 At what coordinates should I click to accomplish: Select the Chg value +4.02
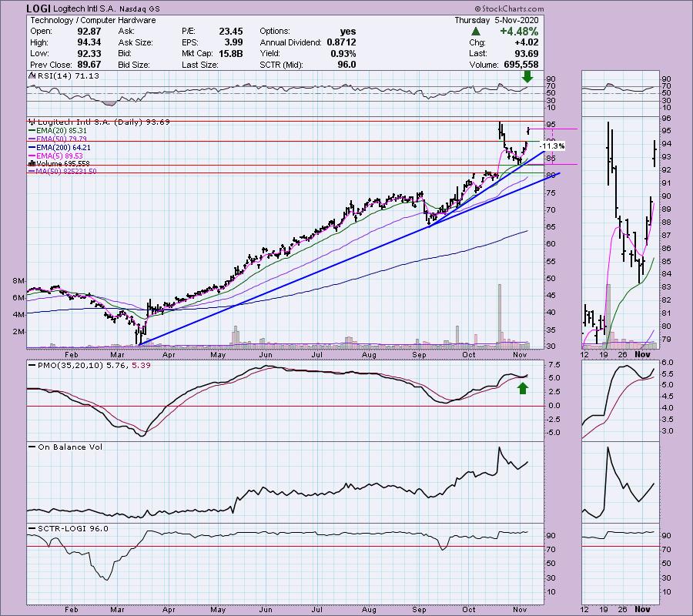point(526,42)
